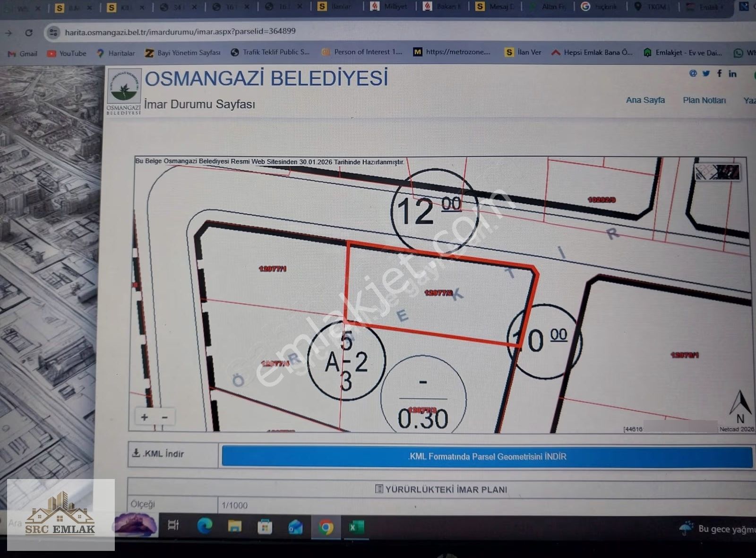Open Excel from the taskbar

point(356,527)
